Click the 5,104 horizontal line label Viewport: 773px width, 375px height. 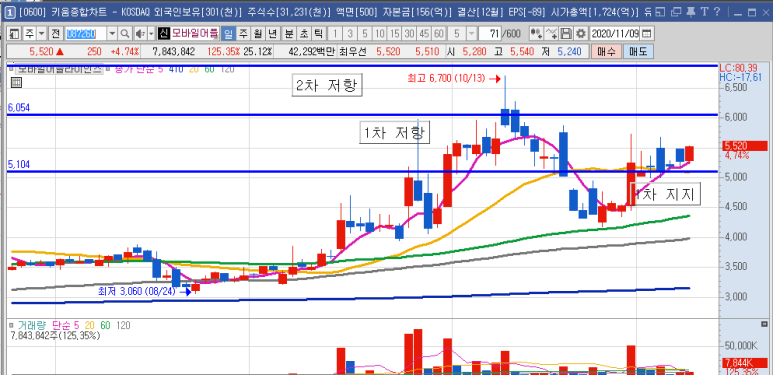[x=19, y=165]
